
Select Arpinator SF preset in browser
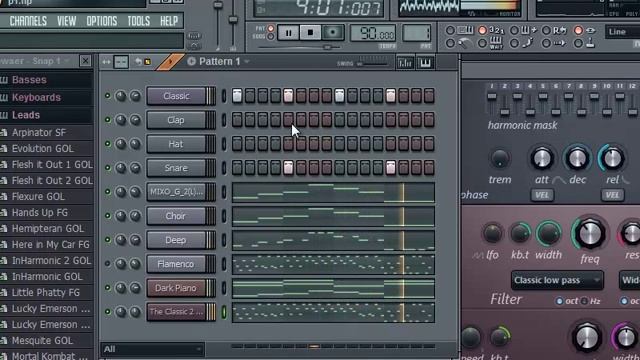tap(39, 133)
